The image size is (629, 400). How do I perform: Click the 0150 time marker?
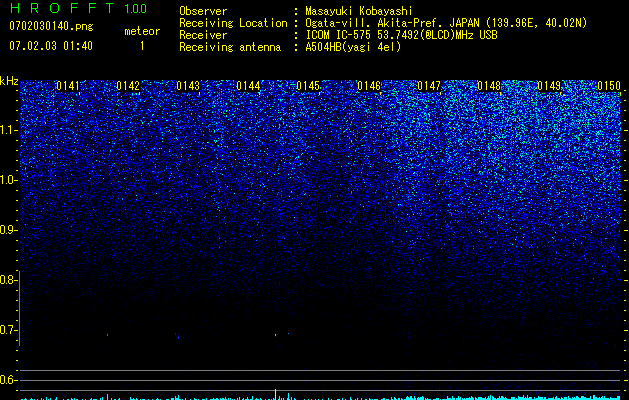(x=609, y=86)
